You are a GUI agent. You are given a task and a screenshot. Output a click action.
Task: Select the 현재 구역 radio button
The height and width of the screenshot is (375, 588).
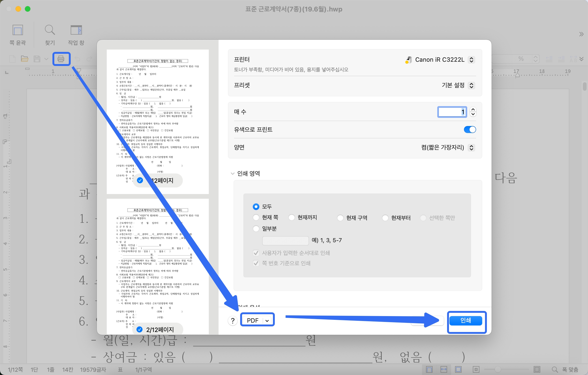point(340,217)
